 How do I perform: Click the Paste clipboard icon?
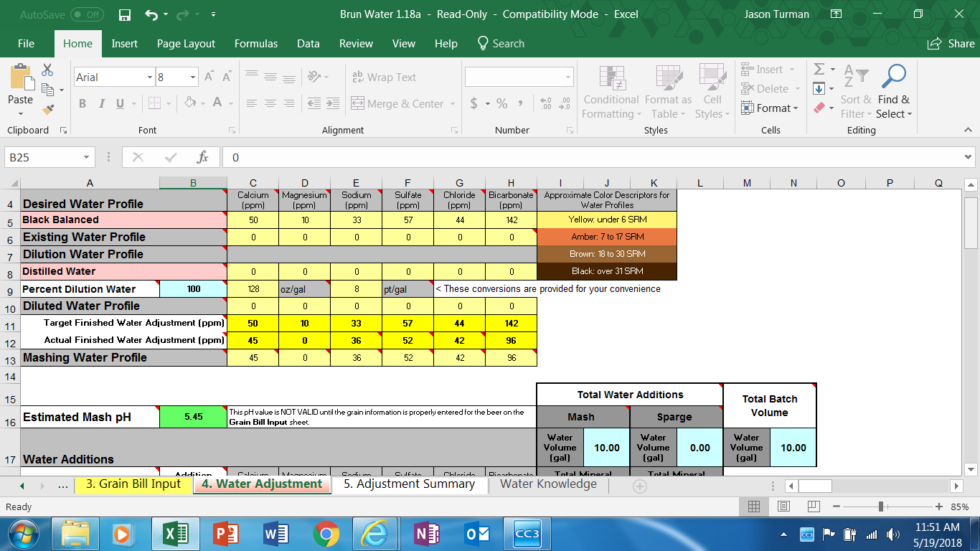[x=20, y=77]
